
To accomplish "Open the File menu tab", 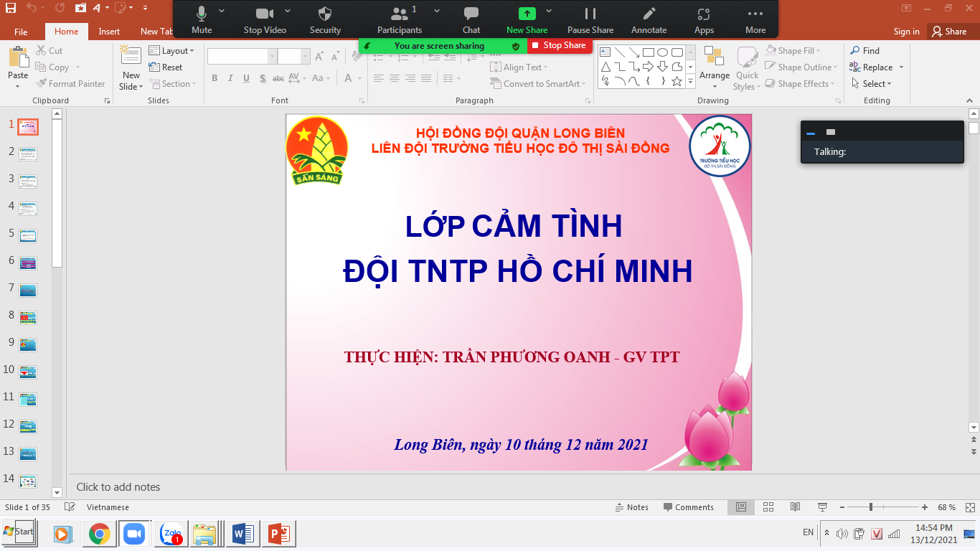I will 21,32.
